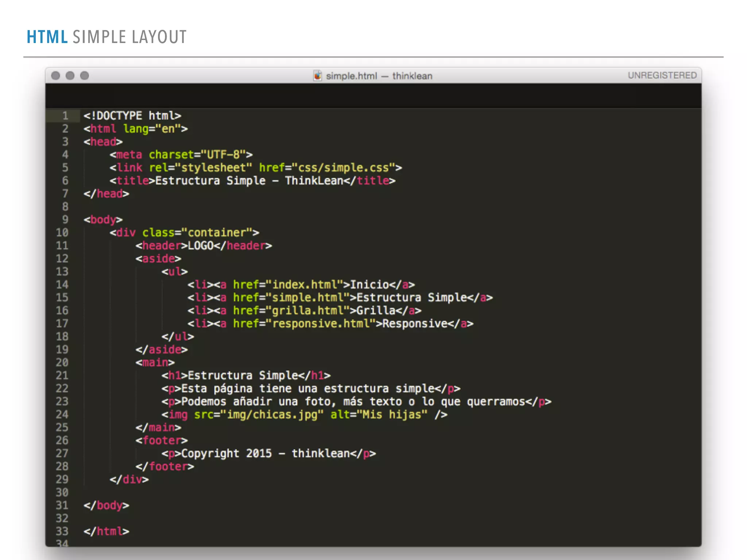
Task: Click the h1 'Estructura Simple' heading text
Action: (243, 376)
